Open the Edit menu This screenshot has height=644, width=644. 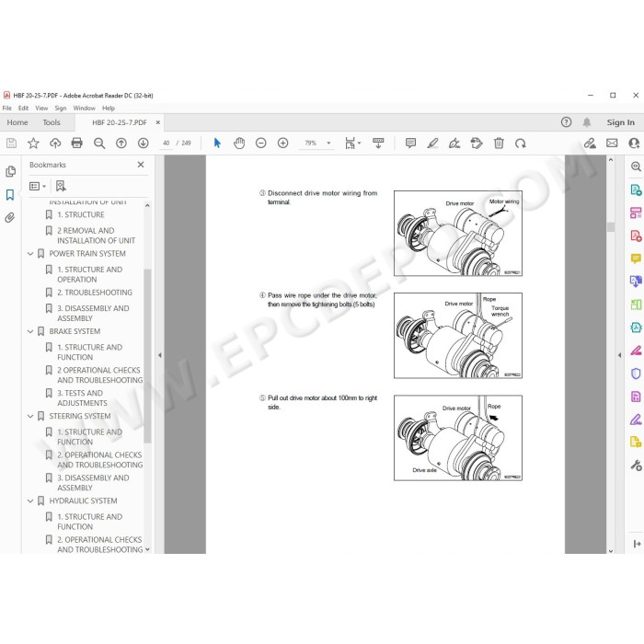tap(23, 109)
